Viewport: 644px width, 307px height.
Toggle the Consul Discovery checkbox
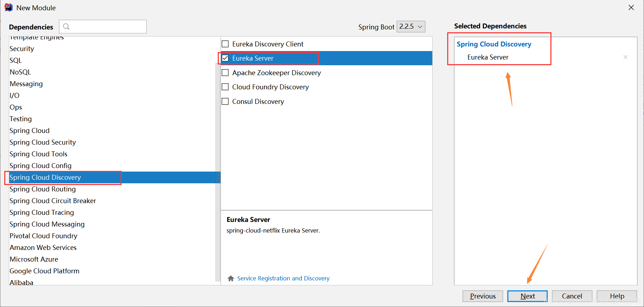[x=225, y=101]
